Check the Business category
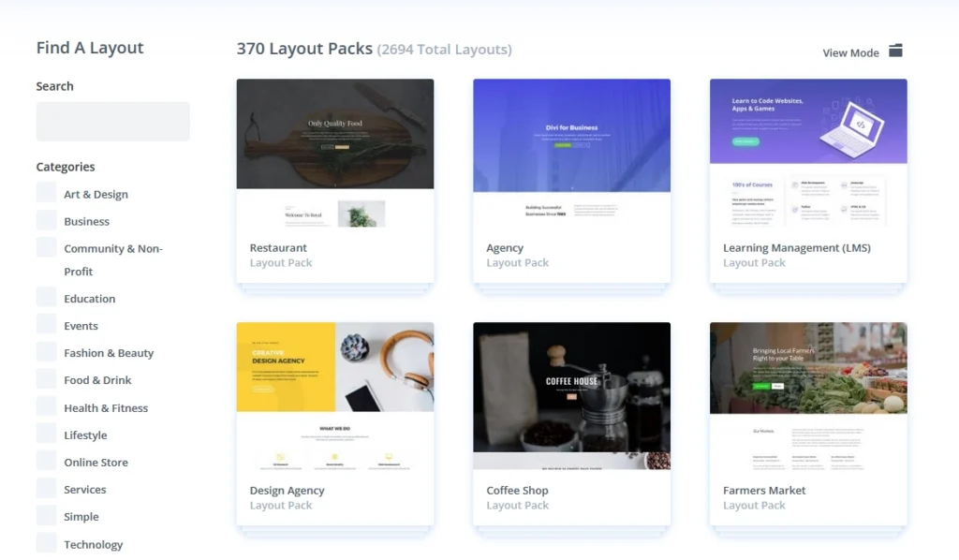Image resolution: width=959 pixels, height=560 pixels. pos(46,220)
